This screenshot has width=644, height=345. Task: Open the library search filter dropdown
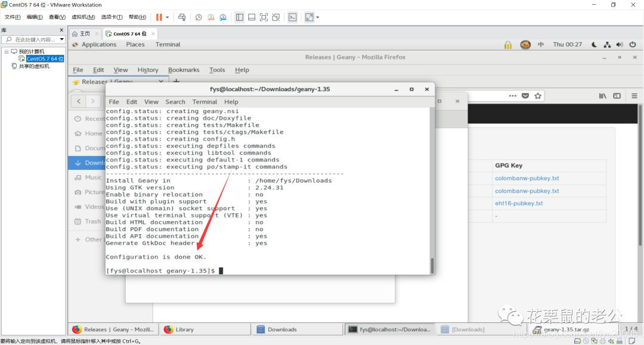61,39
